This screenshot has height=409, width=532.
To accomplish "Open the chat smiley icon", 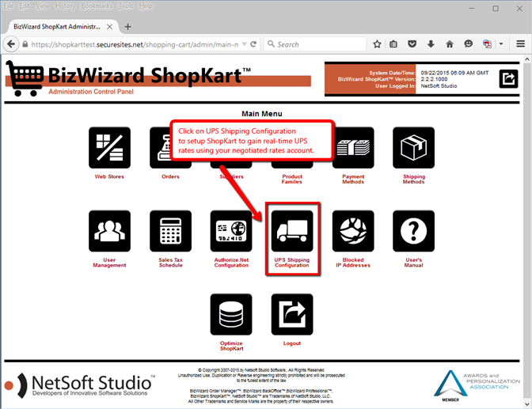I will click(x=468, y=44).
